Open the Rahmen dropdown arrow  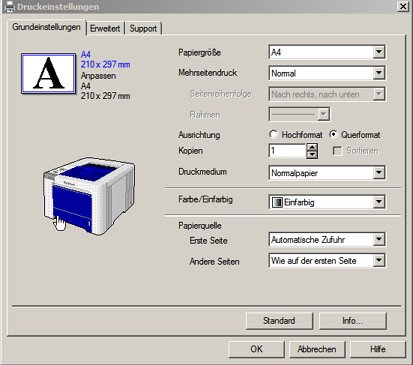point(323,115)
